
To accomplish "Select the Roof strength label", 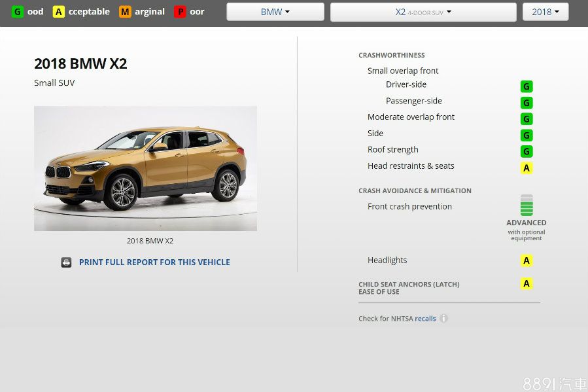I will (x=392, y=150).
